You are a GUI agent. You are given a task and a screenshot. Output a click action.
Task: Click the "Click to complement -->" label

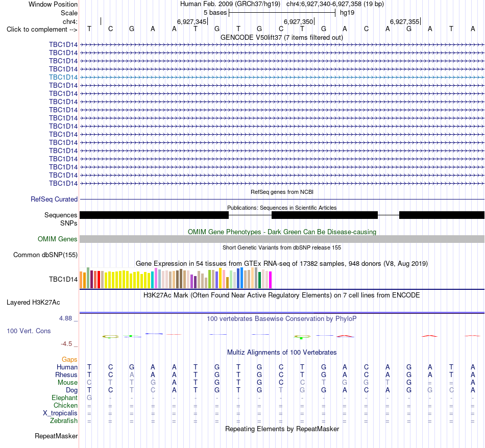click(x=42, y=30)
